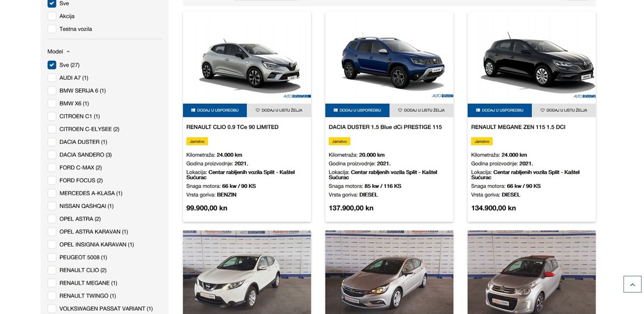644x314 pixels.
Task: Click heart icon on Renault Clio card
Action: click(258, 110)
